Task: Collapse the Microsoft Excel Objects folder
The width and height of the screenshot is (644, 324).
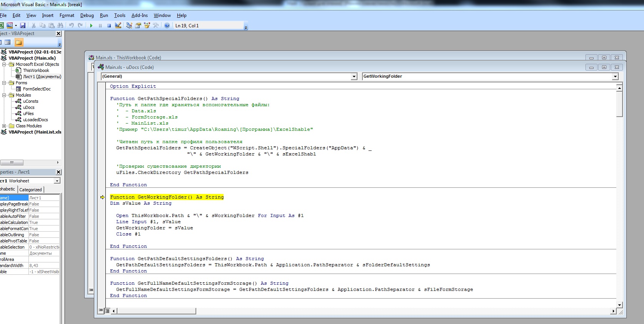Action: (x=4, y=64)
